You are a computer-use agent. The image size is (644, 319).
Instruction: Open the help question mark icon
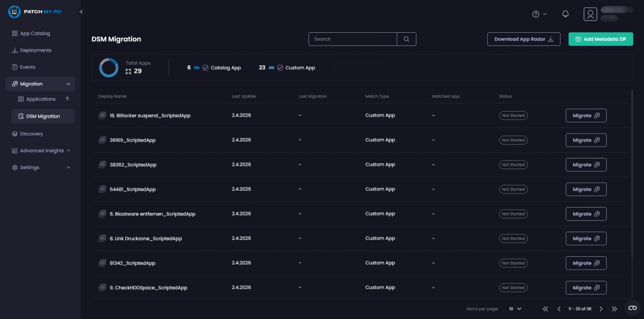(x=536, y=14)
